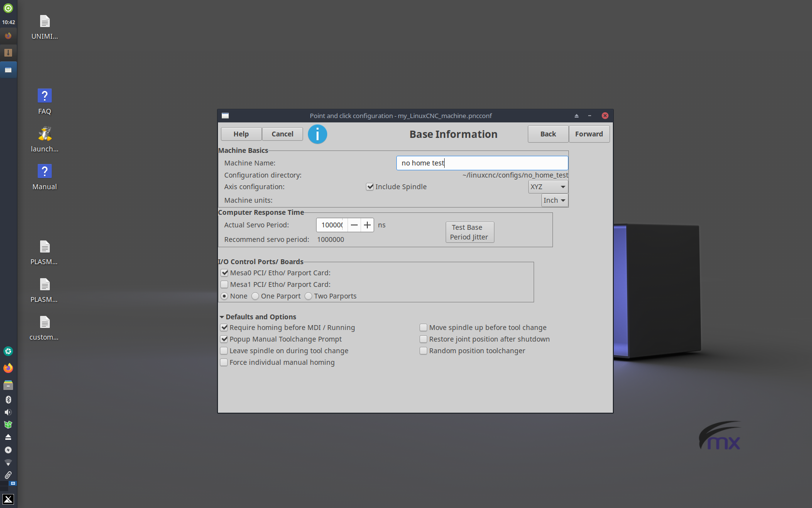Open the Inch machine units dropdown

(x=554, y=200)
